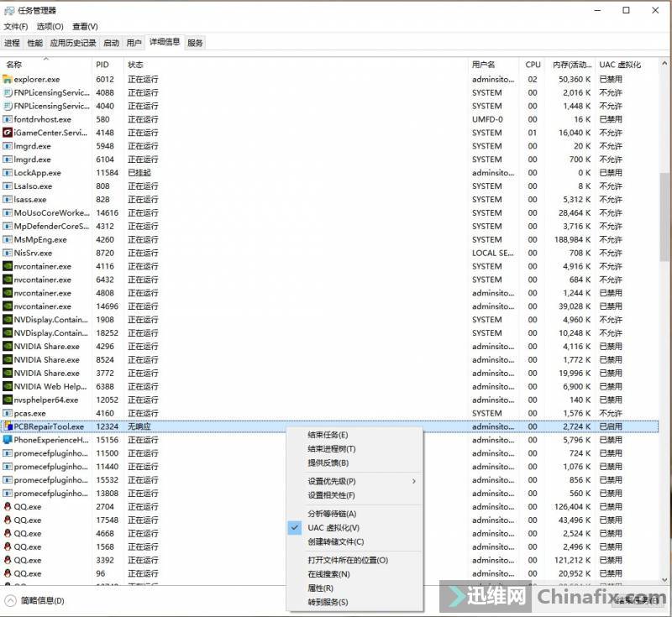Select 结束进程树(T) in context menu
Screen dimensions: 672x617
tap(354, 449)
